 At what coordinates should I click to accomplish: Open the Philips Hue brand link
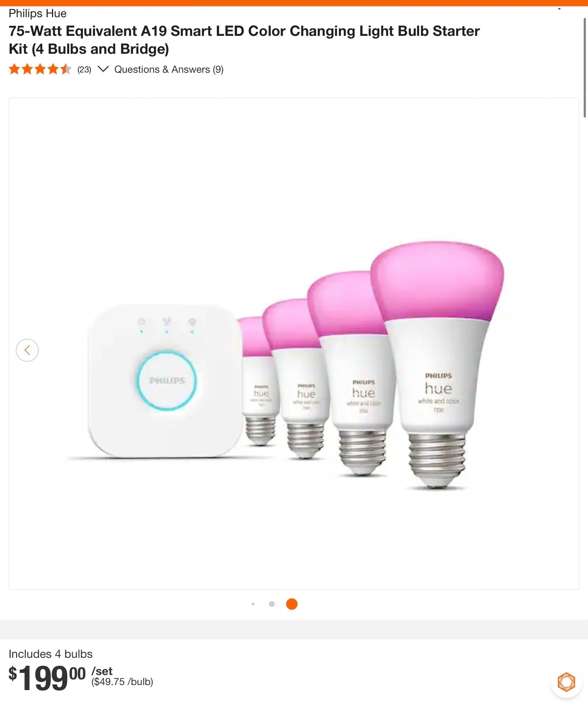tap(38, 14)
